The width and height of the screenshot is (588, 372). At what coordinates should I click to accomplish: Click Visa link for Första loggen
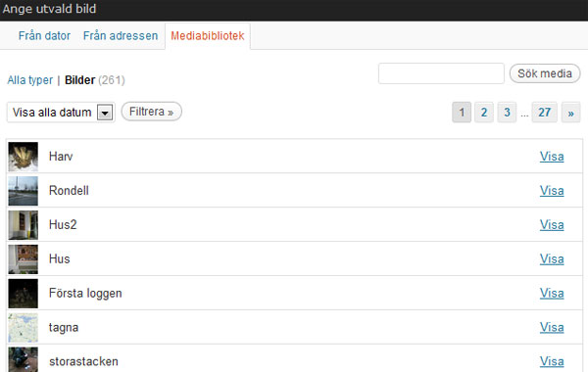click(x=552, y=294)
